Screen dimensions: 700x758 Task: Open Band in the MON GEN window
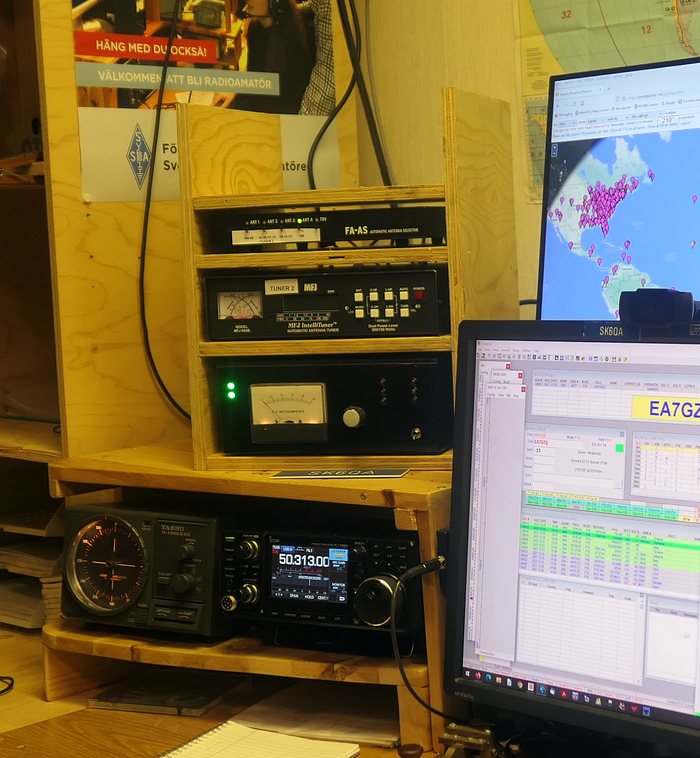click(506, 381)
